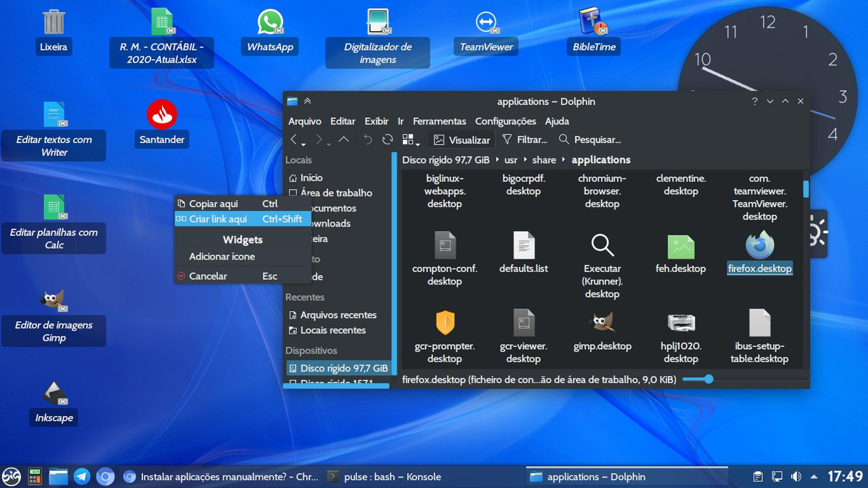Image resolution: width=868 pixels, height=488 pixels.
Task: Select the gcr-prompter.desktop shield icon
Action: click(x=445, y=323)
